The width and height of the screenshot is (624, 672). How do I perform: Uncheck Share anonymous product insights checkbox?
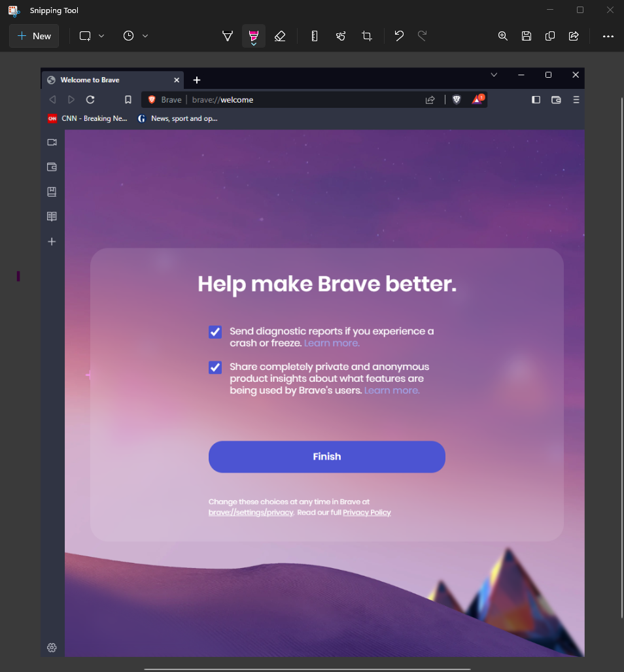(215, 367)
